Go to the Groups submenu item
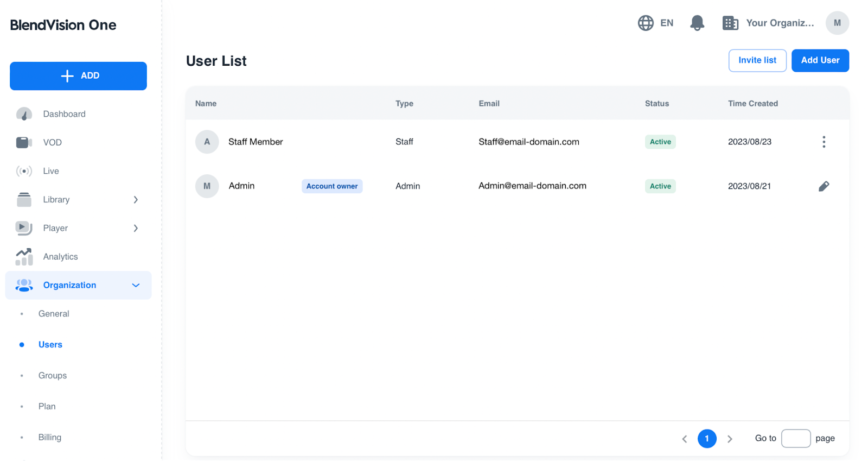Screen dimensions: 868x461 [53, 375]
